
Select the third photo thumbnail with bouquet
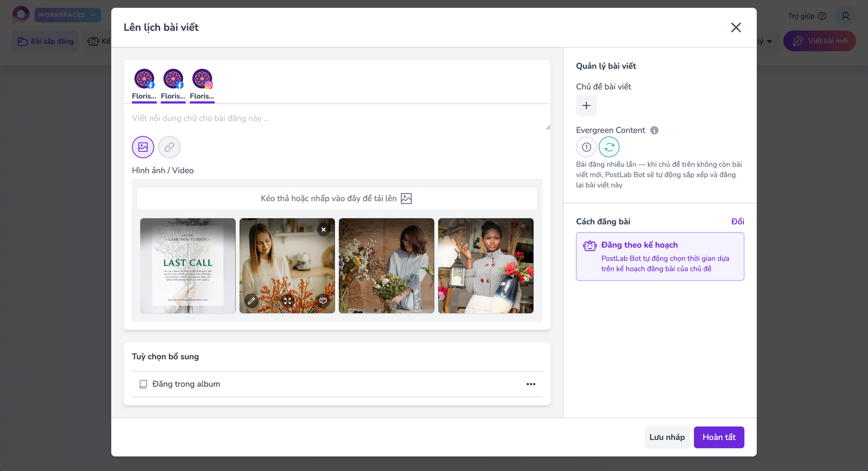tap(387, 266)
